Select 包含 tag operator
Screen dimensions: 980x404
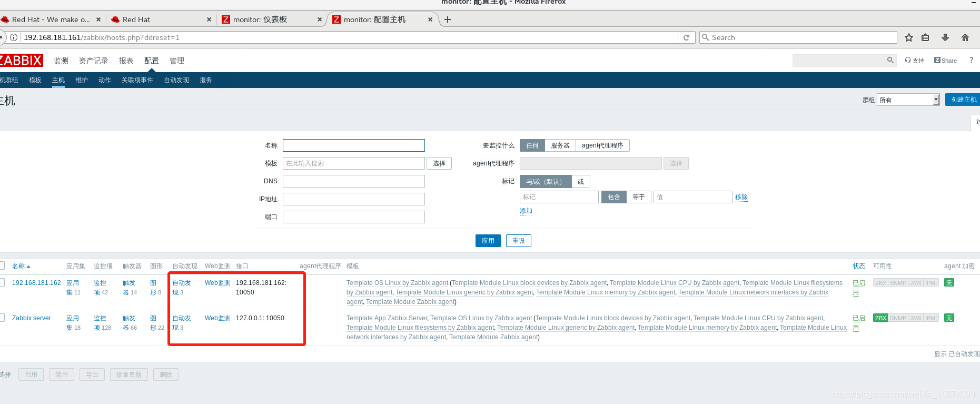coord(614,197)
